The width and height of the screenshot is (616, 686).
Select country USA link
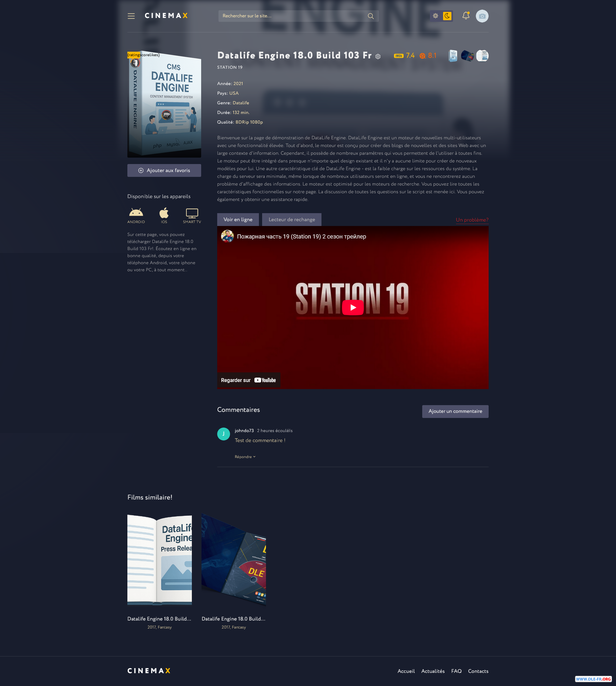point(234,93)
